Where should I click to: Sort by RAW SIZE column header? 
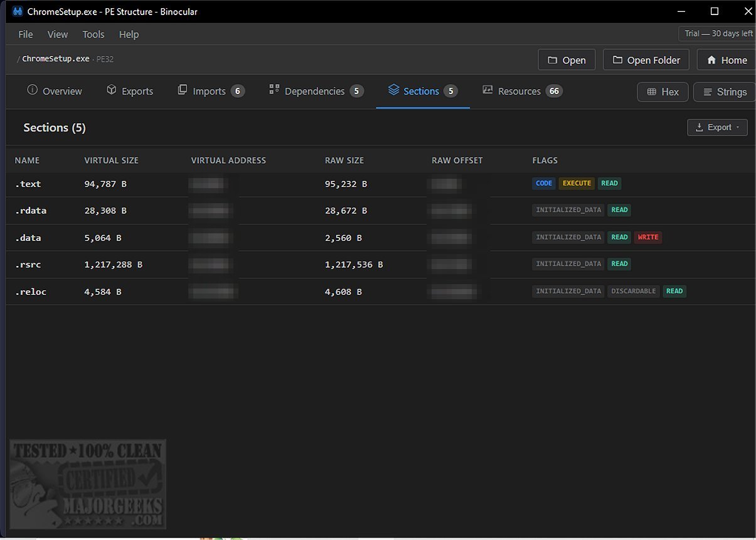[344, 161]
